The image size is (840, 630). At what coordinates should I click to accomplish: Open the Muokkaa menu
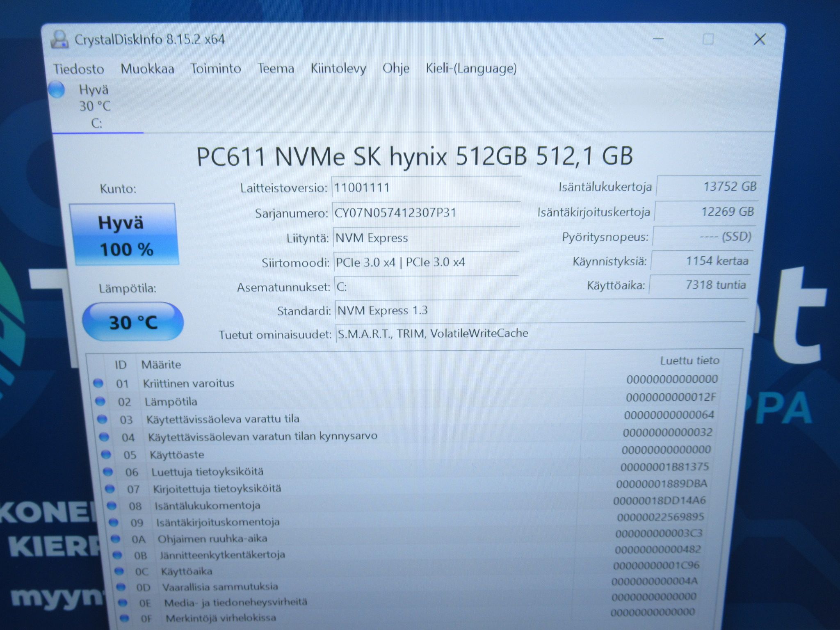coord(147,68)
